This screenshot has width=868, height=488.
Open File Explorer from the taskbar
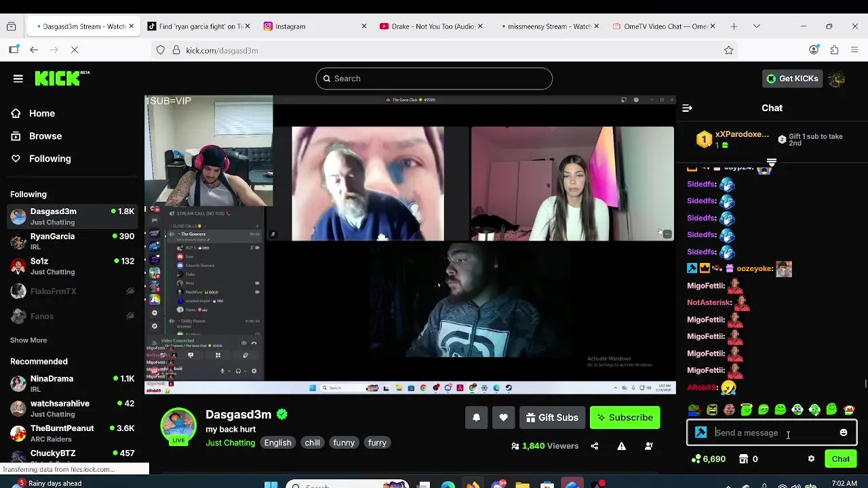click(x=522, y=484)
